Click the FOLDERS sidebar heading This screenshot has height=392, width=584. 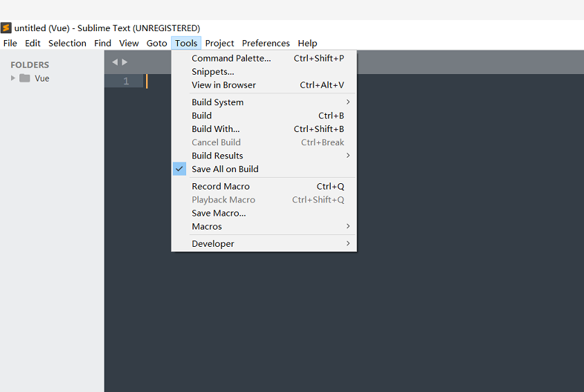[x=30, y=65]
